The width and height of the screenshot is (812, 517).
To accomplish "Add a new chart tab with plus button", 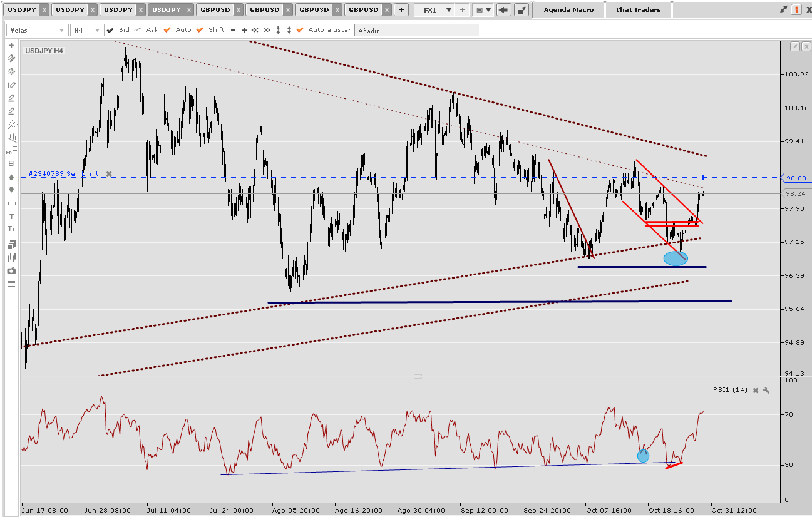I will coord(401,9).
